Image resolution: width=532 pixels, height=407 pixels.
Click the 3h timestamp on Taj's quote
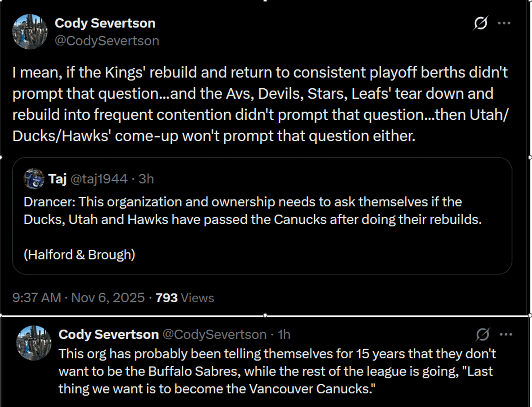(147, 179)
